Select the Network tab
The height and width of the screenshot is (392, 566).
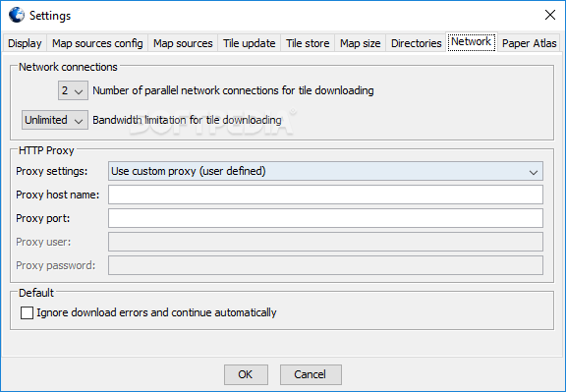click(x=471, y=42)
